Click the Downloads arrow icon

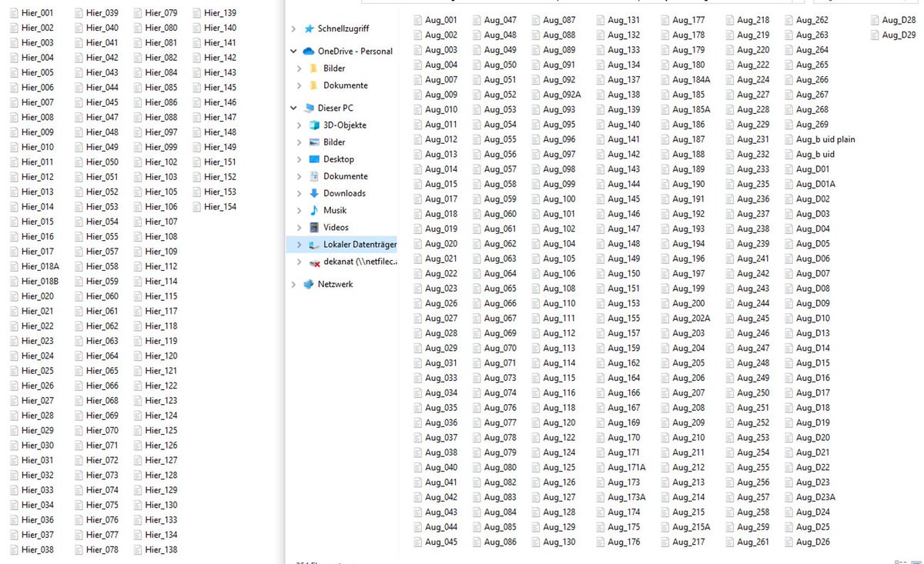pos(314,193)
